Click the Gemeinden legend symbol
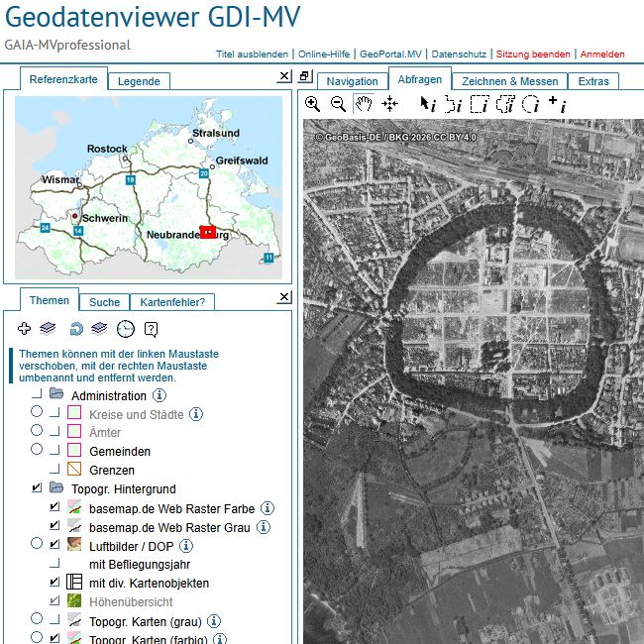 click(74, 450)
